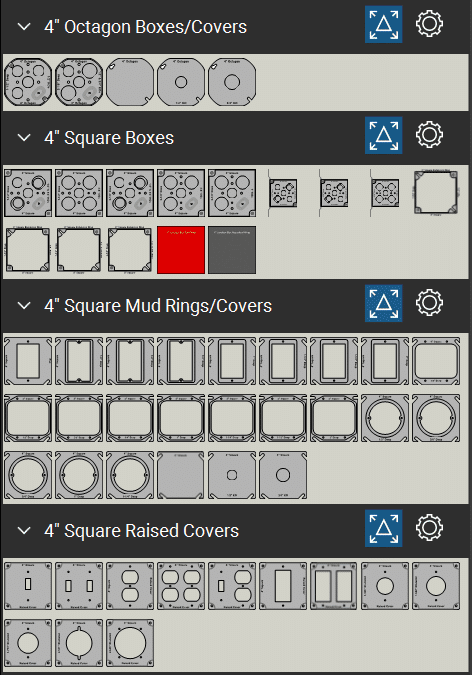Toggle blue scale icon for 4" Square Boxes
Viewport: 472px width, 675px height.
coord(383,135)
